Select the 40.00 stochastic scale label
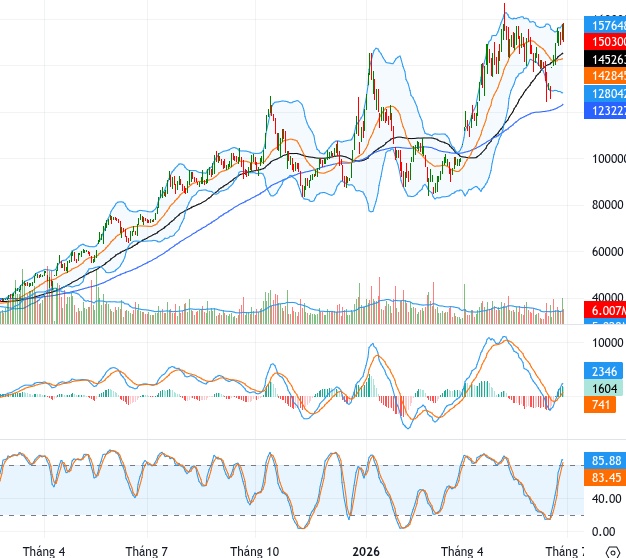The width and height of the screenshot is (626, 558). (x=606, y=499)
